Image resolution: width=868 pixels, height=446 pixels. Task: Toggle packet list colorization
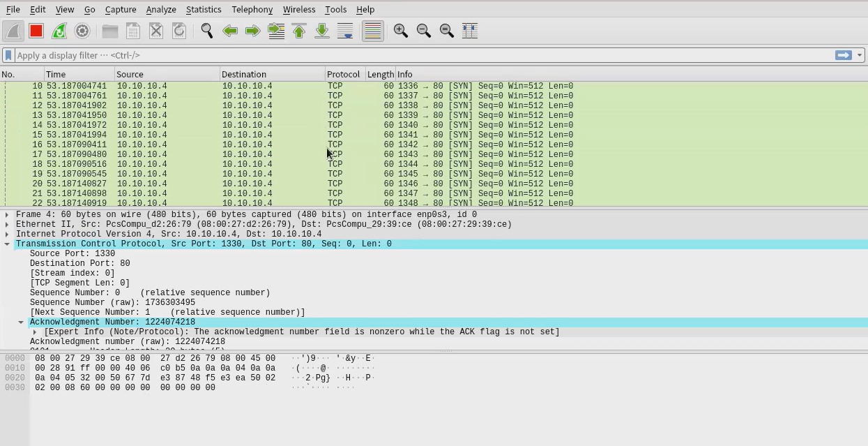click(x=373, y=31)
